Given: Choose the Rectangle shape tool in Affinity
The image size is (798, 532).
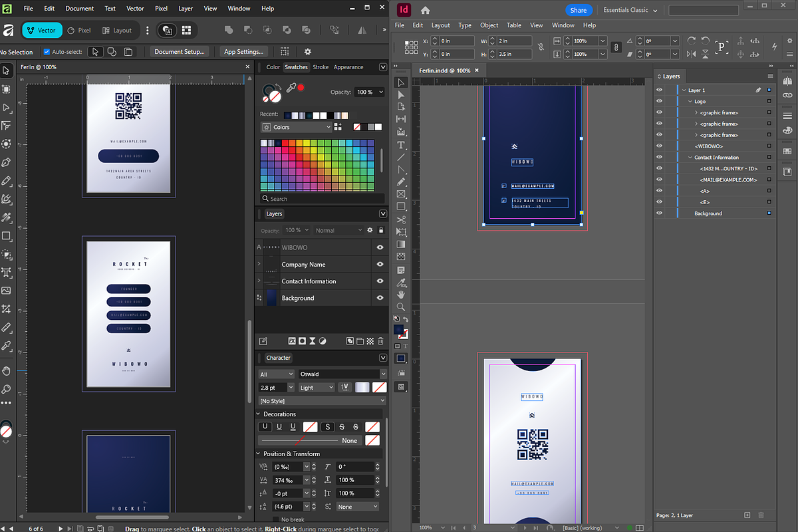Looking at the screenshot, I should (x=6, y=236).
